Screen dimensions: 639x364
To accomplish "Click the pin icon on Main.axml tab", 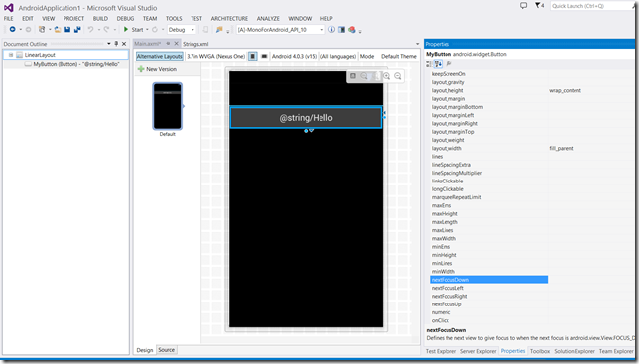I will click(x=168, y=44).
